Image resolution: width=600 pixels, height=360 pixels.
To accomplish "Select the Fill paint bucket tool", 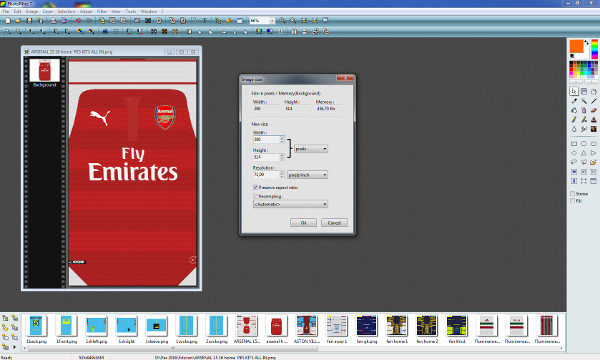I will click(x=574, y=110).
